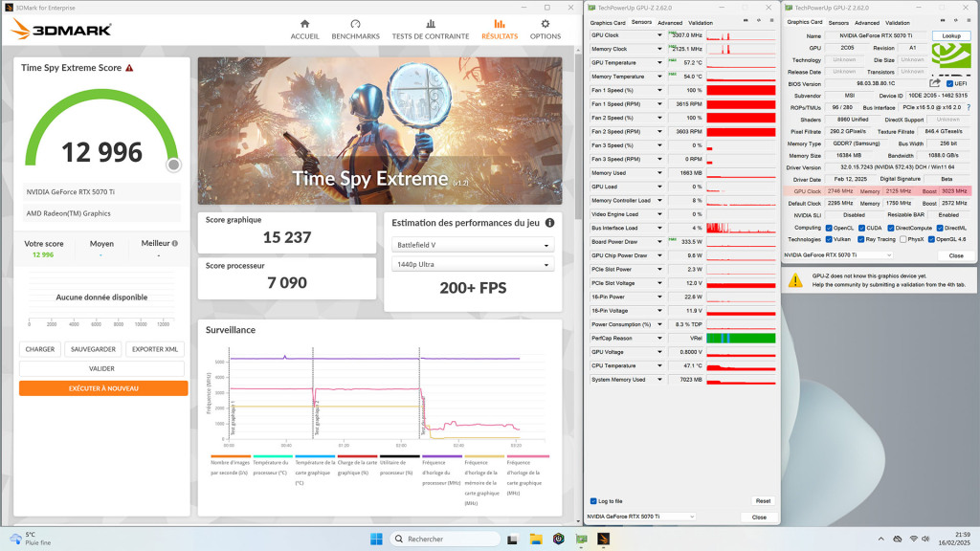Viewport: 980px width, 551px height.
Task: Click BIOS export share icon beside UEFI
Action: [935, 83]
